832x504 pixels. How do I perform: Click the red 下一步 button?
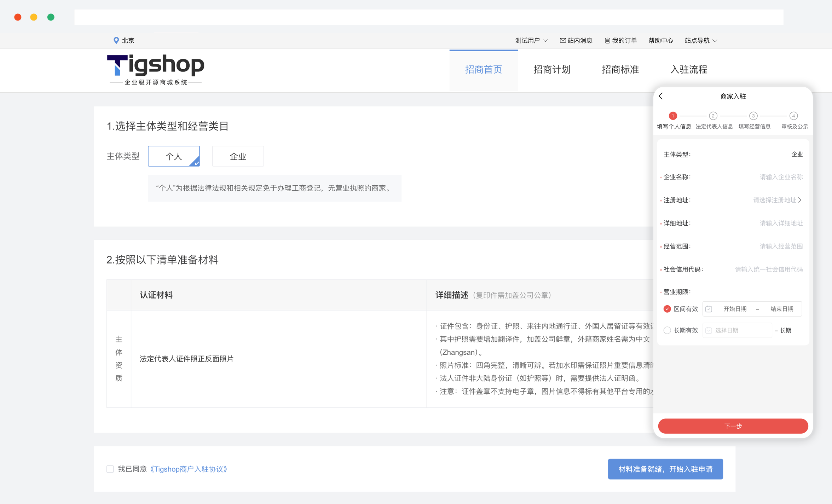coord(733,426)
